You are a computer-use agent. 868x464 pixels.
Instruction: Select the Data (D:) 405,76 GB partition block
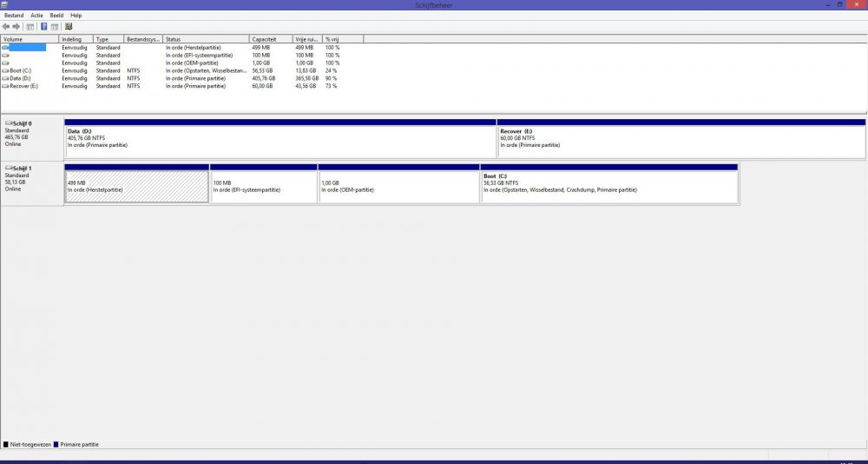(x=280, y=138)
